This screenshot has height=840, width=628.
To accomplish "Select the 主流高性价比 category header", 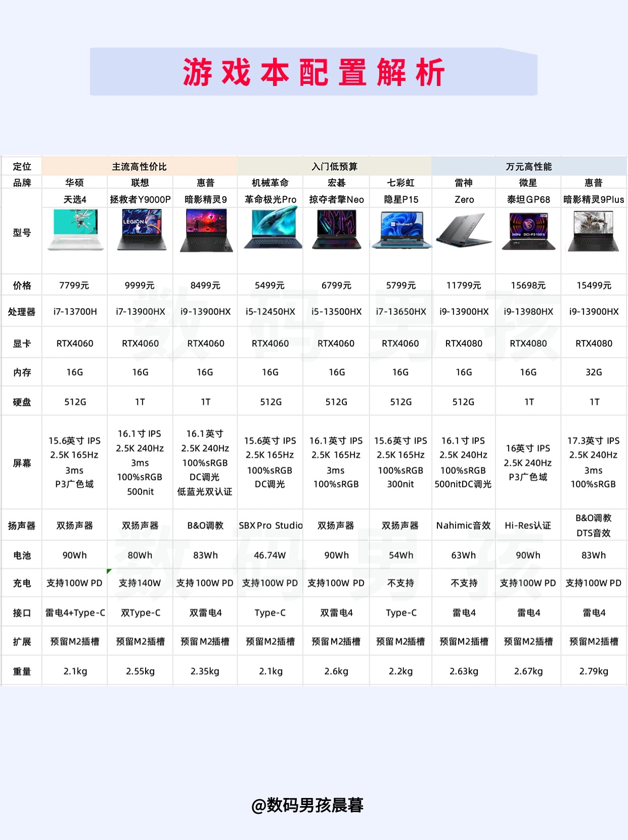I will [140, 166].
